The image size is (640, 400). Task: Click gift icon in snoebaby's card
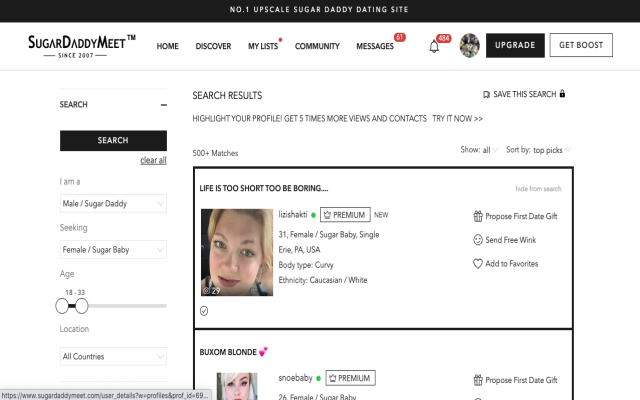pyautogui.click(x=478, y=380)
